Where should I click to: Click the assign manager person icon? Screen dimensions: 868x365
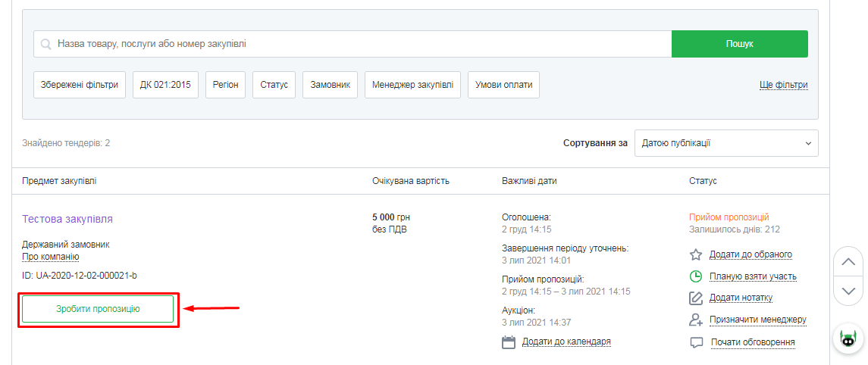696,320
